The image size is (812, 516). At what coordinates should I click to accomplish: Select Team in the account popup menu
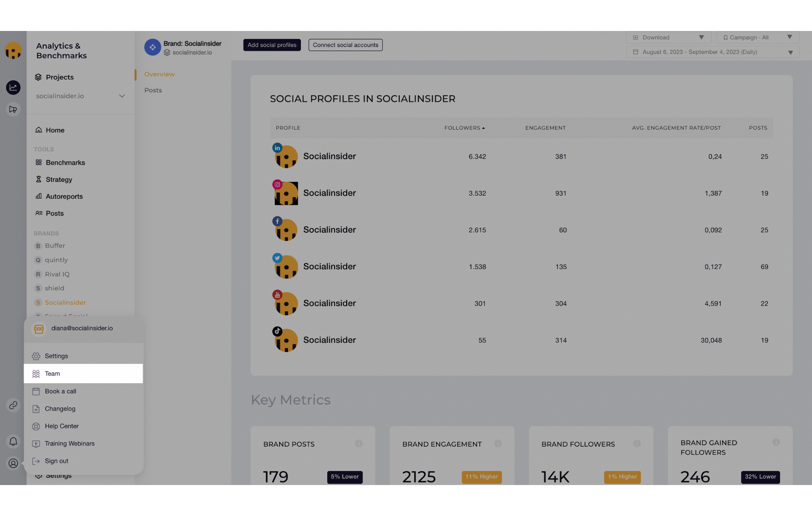pos(83,374)
